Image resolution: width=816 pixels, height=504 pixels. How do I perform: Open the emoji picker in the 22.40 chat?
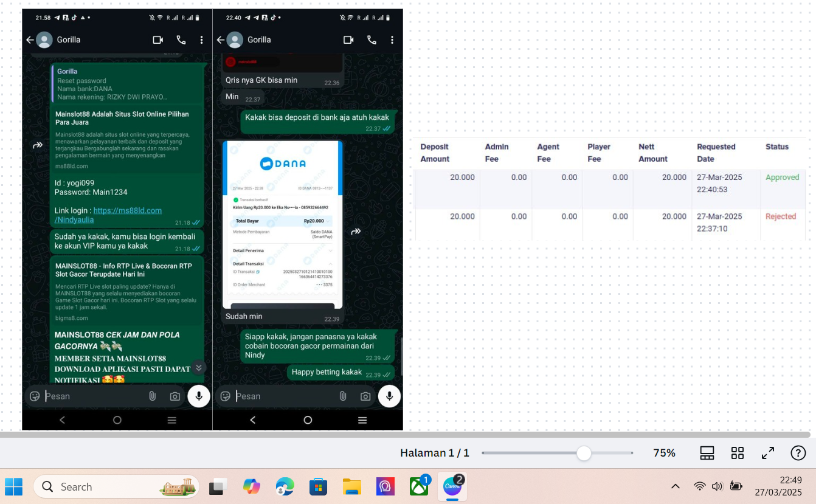(x=225, y=396)
